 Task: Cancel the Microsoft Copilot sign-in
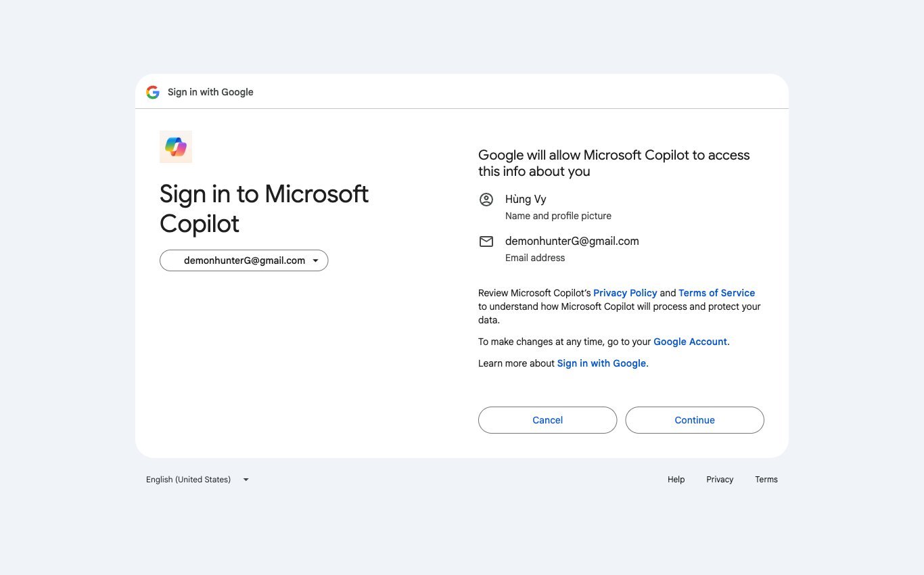click(547, 420)
